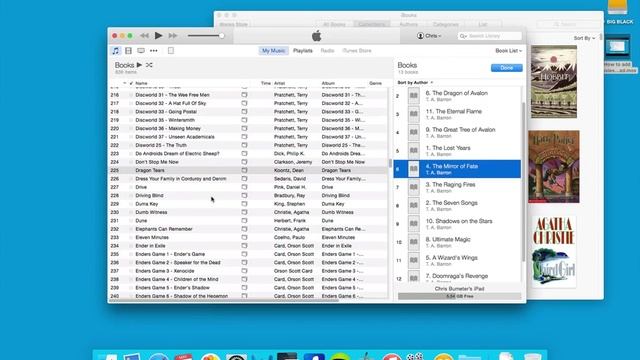This screenshot has width=640, height=360.
Task: Adjust the iTunes volume slider
Action: (x=206, y=36)
